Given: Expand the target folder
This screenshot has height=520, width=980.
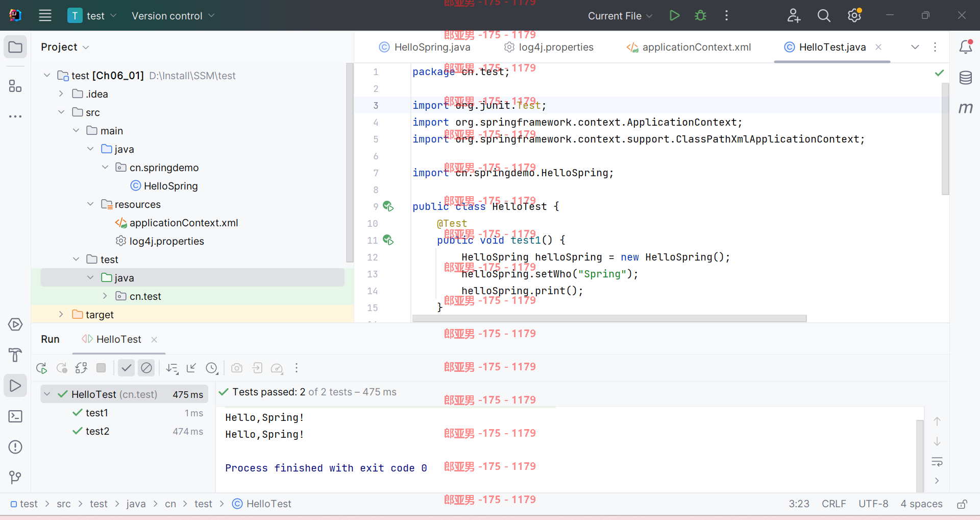Looking at the screenshot, I should click(x=61, y=315).
